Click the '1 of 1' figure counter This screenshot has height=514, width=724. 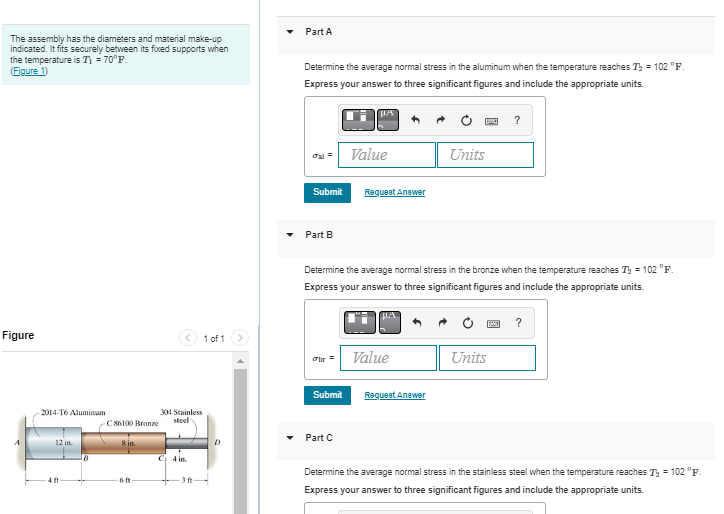coord(214,339)
